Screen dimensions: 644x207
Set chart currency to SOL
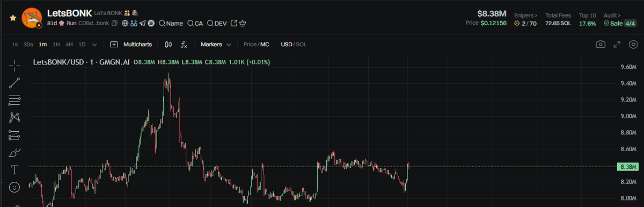[x=301, y=44]
